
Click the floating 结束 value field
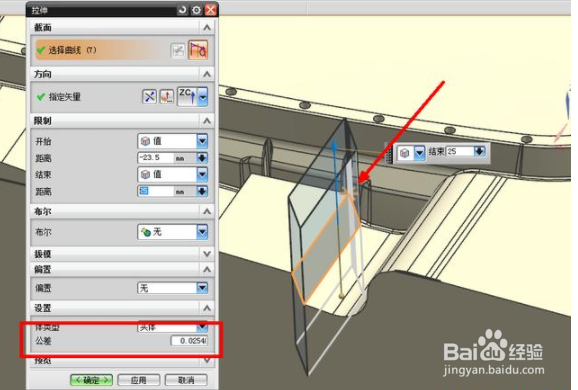[460, 152]
